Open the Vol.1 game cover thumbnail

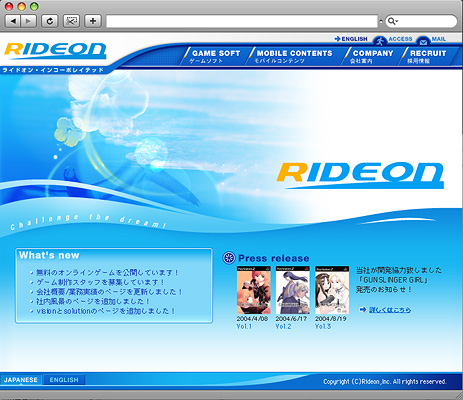click(254, 290)
